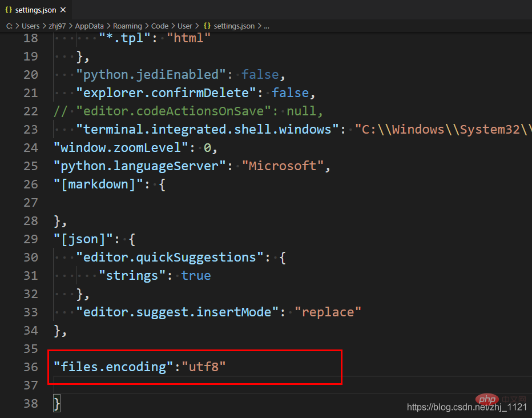
Task: Open the AppData breadcrumb folder
Action: tap(89, 26)
